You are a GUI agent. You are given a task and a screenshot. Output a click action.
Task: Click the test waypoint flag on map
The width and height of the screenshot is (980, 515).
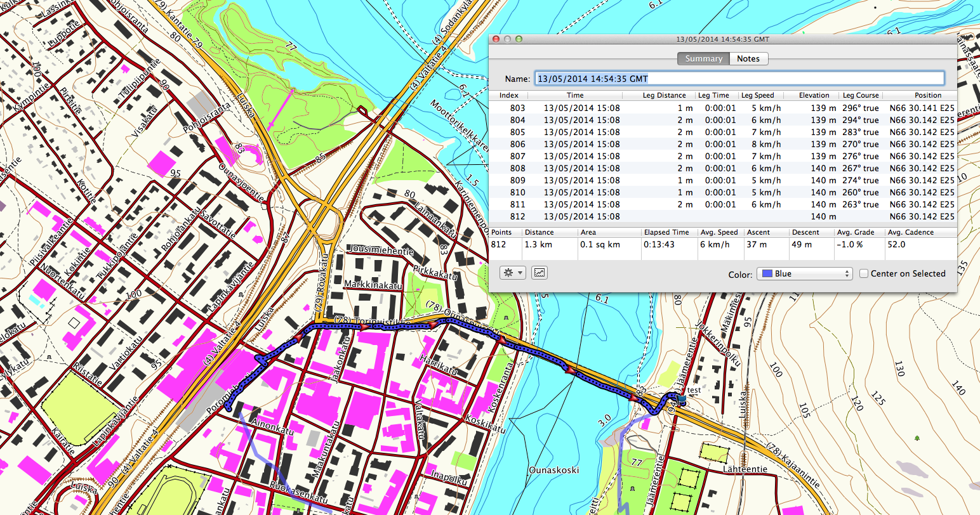click(680, 400)
